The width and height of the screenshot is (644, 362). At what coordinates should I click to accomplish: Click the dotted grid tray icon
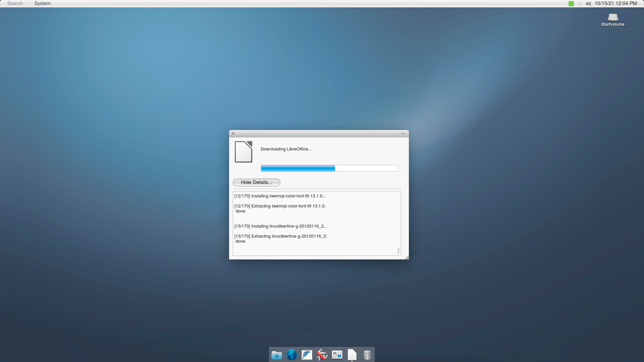coord(580,4)
